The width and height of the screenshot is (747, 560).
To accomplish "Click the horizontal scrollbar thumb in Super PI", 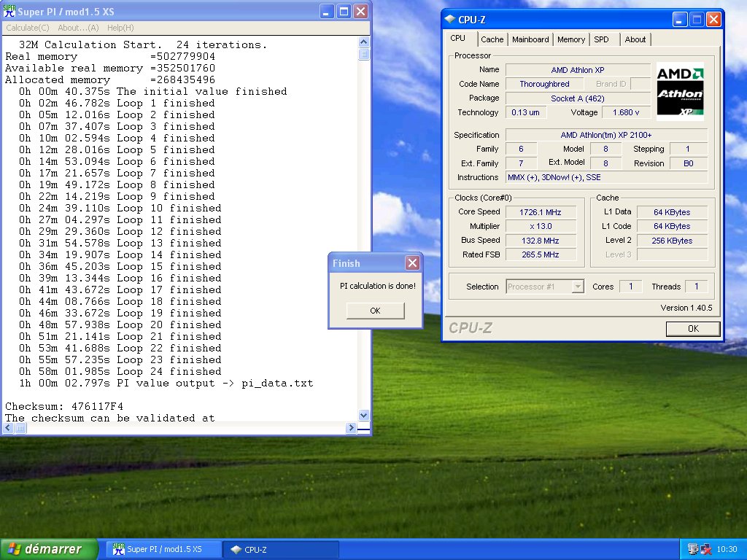I will 20,427.
